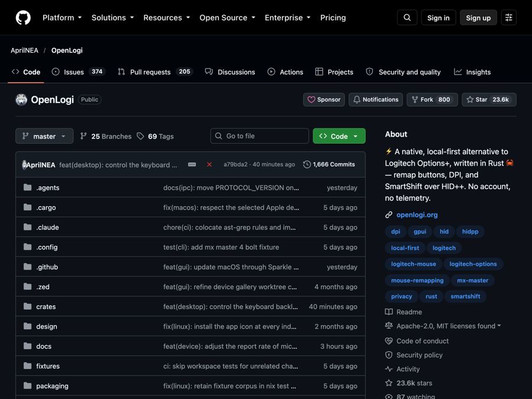Viewport: 532px width, 399px height.
Task: Open the Notifications button
Action: pos(376,100)
